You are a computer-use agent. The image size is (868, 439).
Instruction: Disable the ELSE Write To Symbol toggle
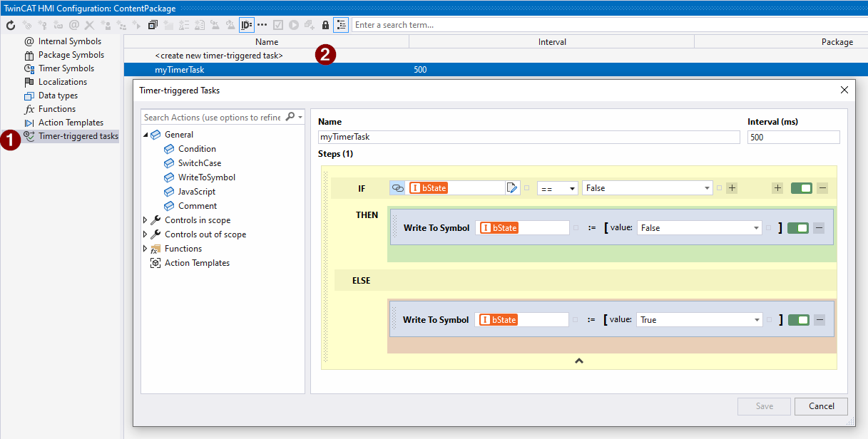(797, 319)
